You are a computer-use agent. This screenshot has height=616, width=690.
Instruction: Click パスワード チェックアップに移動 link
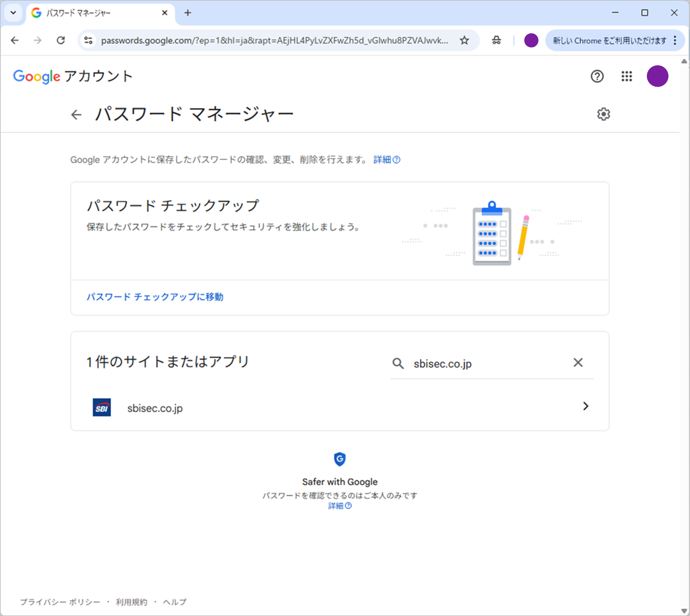click(155, 297)
